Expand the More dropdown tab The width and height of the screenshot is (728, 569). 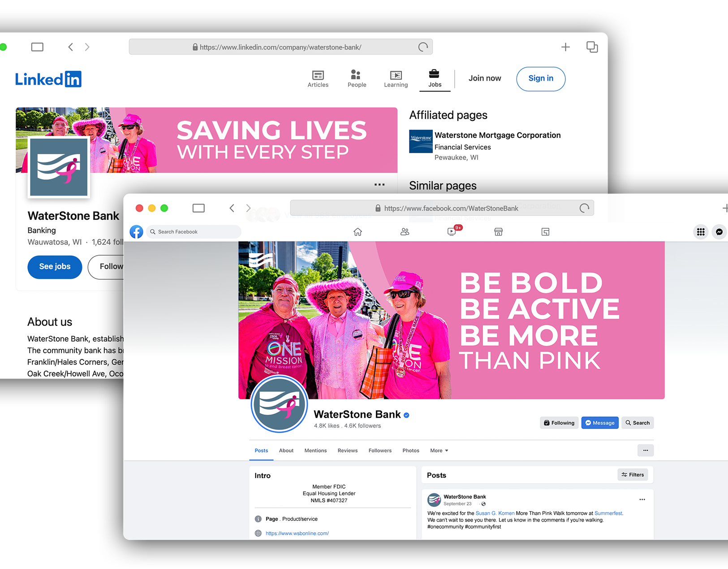coord(439,451)
